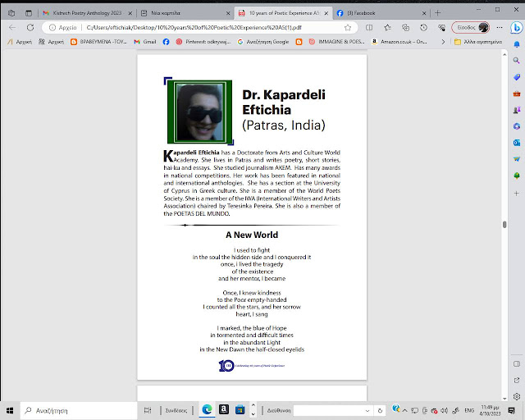Screen dimensions: 525x420
Task: Open Task View on the taskbar
Action: [x=148, y=411]
